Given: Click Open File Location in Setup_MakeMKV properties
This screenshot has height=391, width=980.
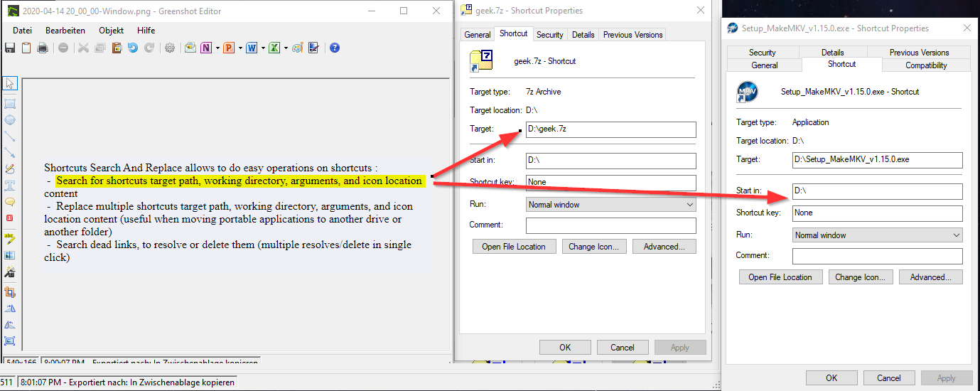Looking at the screenshot, I should (780, 277).
